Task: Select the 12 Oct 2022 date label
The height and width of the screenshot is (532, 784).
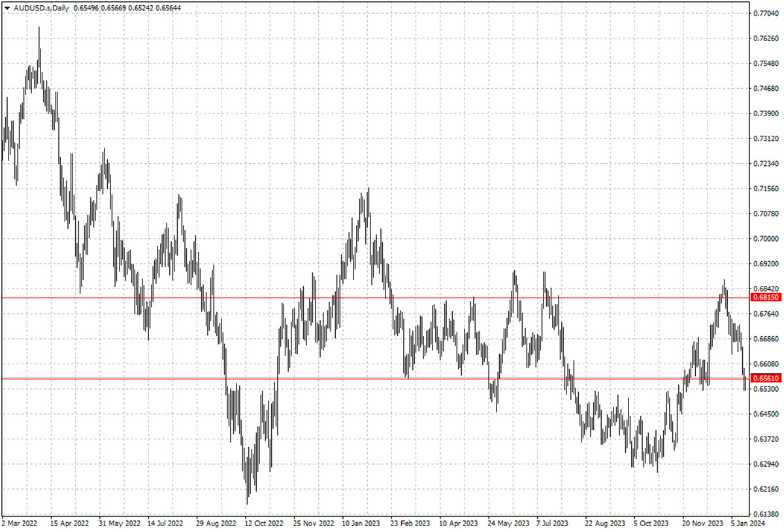Action: (x=264, y=524)
